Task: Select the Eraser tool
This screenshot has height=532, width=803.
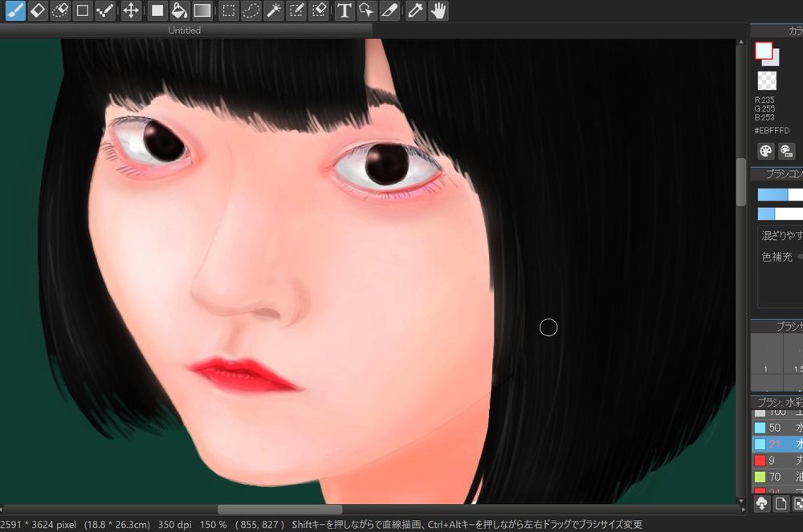Action: coord(38,10)
